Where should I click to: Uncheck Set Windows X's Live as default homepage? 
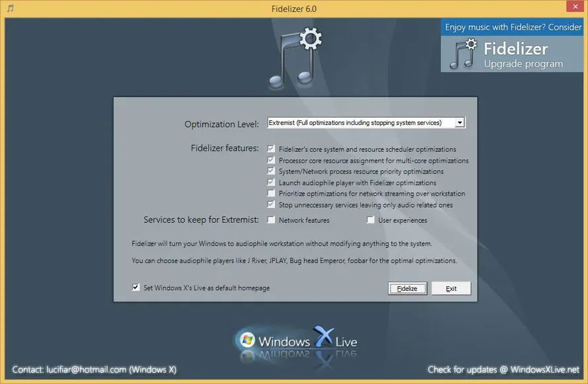[x=135, y=288]
